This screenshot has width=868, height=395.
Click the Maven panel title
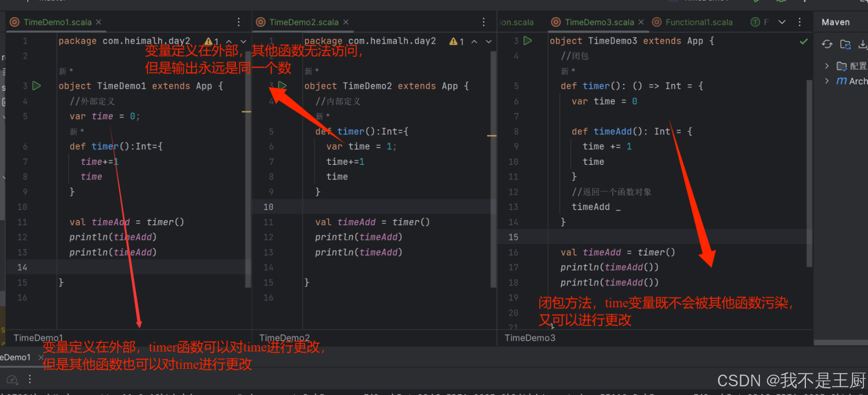(835, 22)
